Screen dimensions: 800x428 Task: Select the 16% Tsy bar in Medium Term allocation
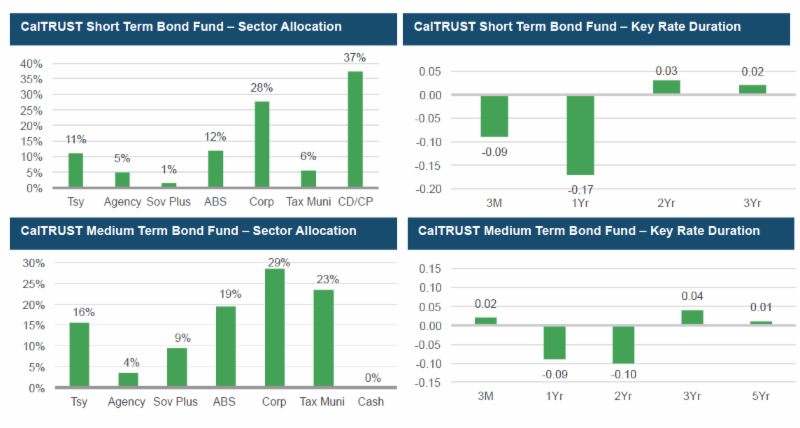(79, 355)
